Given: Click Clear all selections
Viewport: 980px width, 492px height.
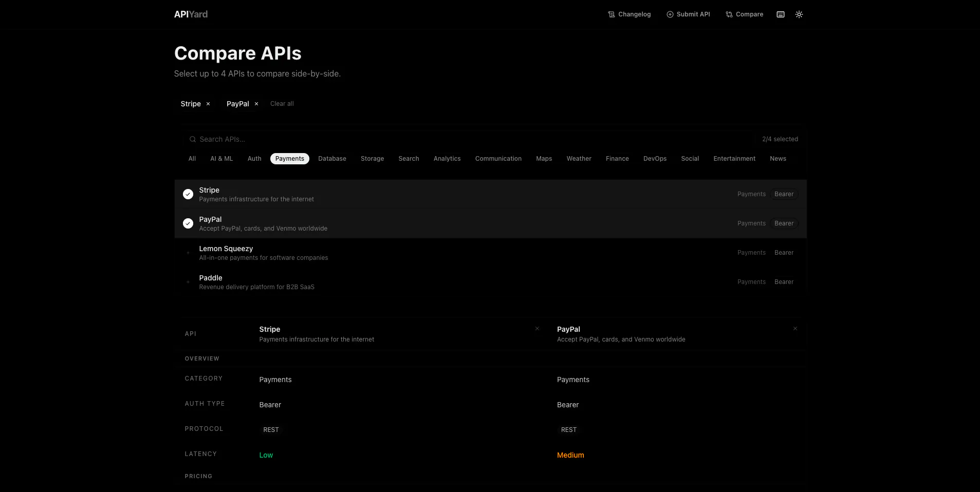Looking at the screenshot, I should point(282,104).
